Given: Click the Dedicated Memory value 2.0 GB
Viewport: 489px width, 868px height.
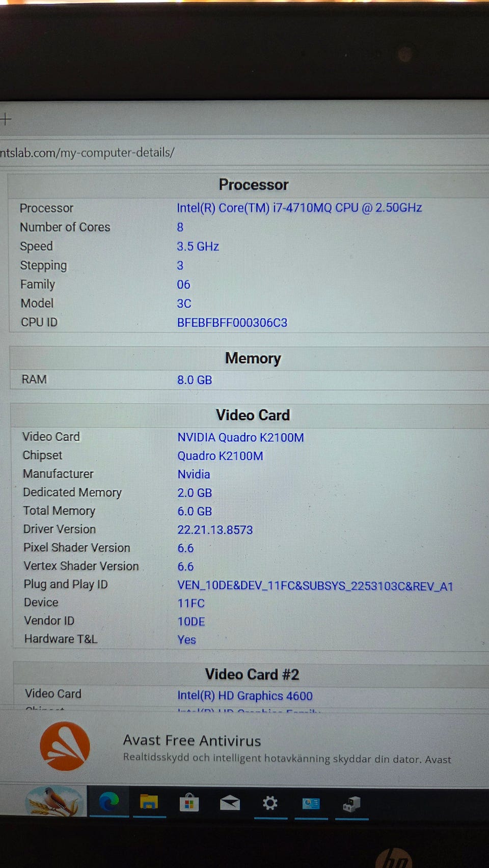Looking at the screenshot, I should (195, 493).
